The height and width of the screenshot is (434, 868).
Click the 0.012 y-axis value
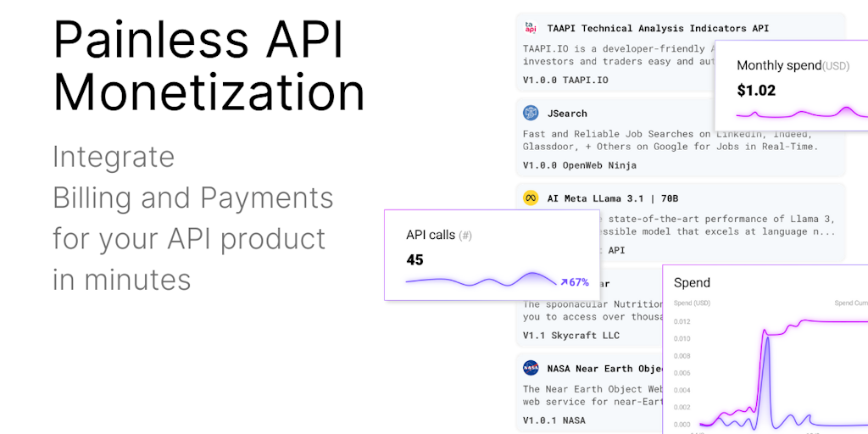pos(682,321)
